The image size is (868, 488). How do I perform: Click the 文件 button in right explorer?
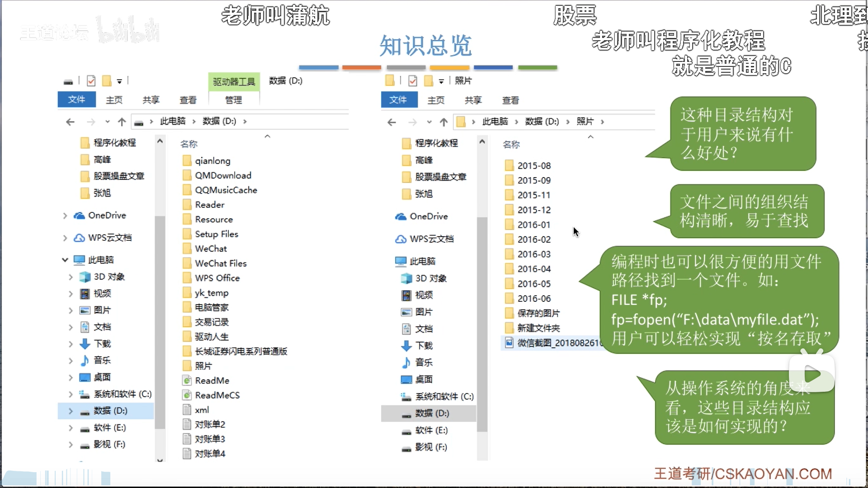tap(398, 100)
